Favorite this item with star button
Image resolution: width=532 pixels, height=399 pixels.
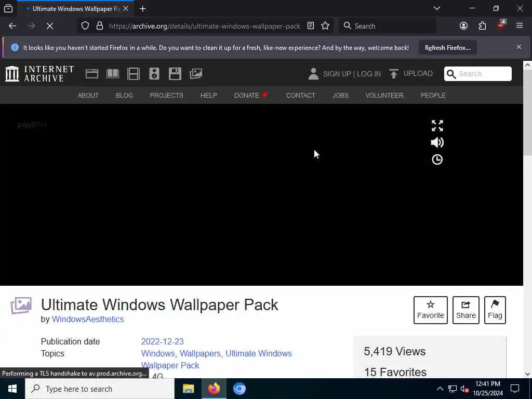coord(430,310)
